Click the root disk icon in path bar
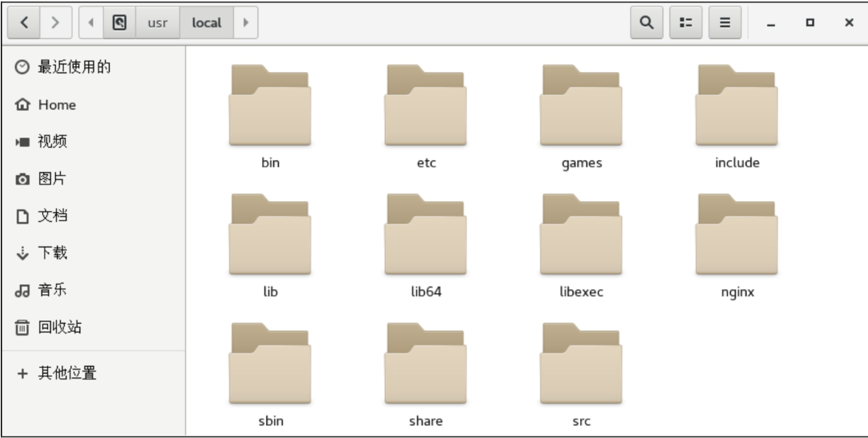The image size is (868, 438). click(x=119, y=22)
